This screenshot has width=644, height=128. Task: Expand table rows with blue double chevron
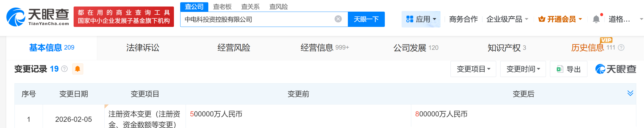(630, 93)
